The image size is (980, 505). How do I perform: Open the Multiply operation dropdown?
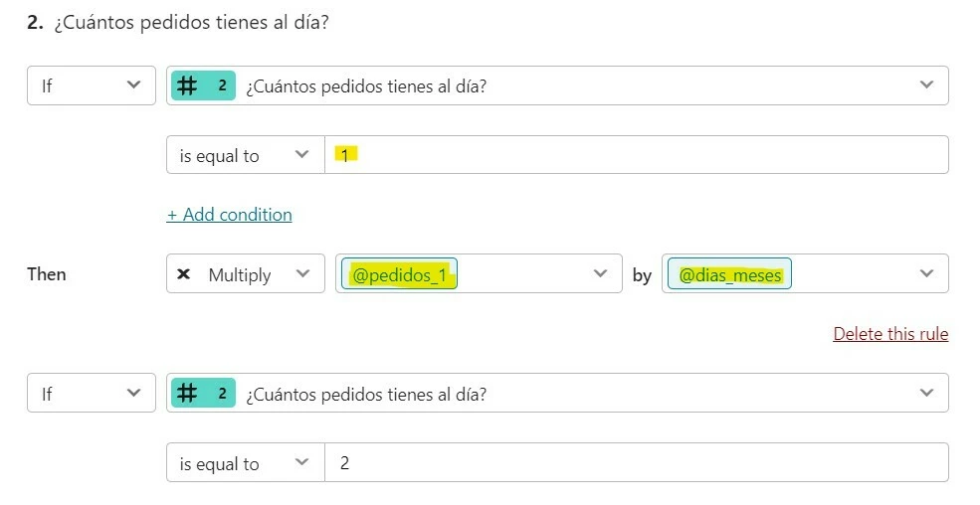[245, 274]
